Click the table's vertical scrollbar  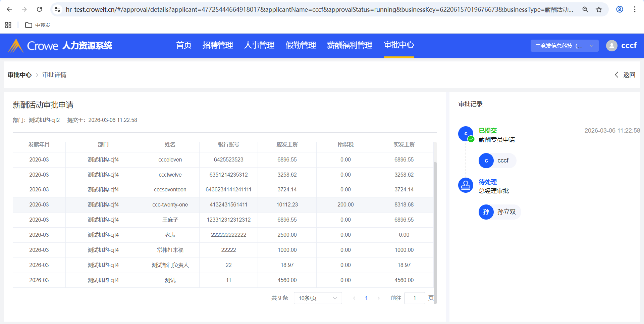[x=435, y=232]
